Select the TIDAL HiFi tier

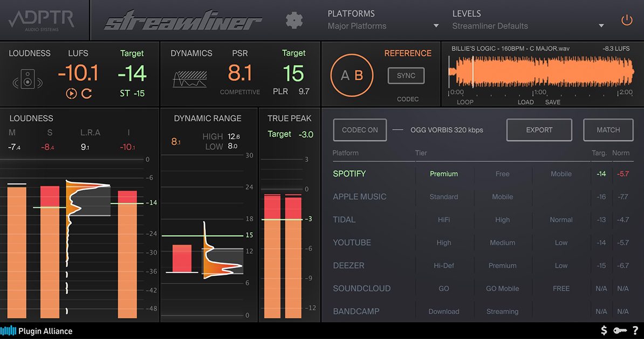pyautogui.click(x=444, y=220)
